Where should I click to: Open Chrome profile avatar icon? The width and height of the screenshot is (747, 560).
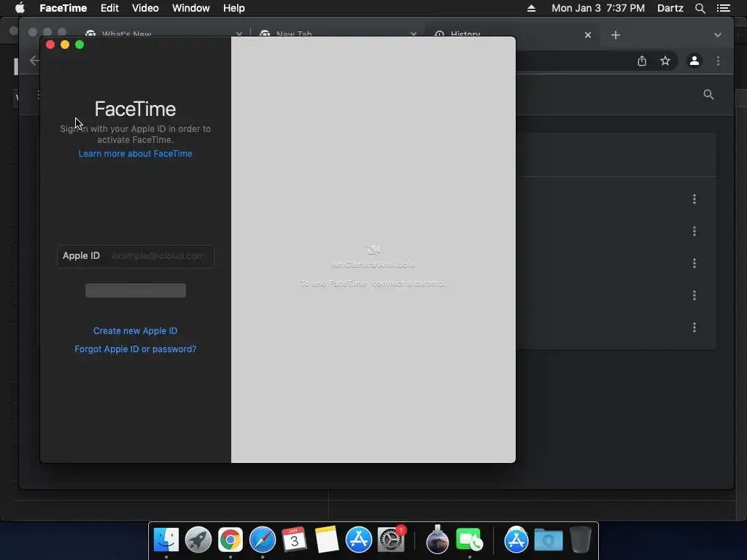click(x=694, y=61)
